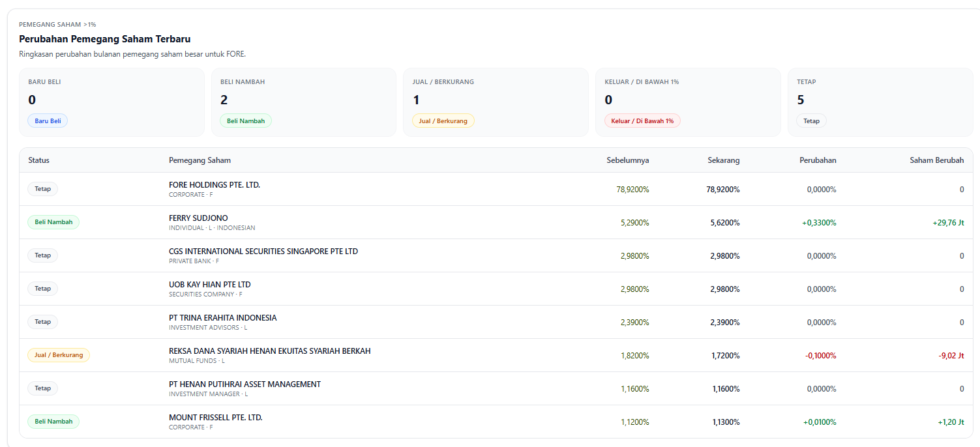980x447 pixels.
Task: Click the Perubahan column header
Action: [818, 160]
